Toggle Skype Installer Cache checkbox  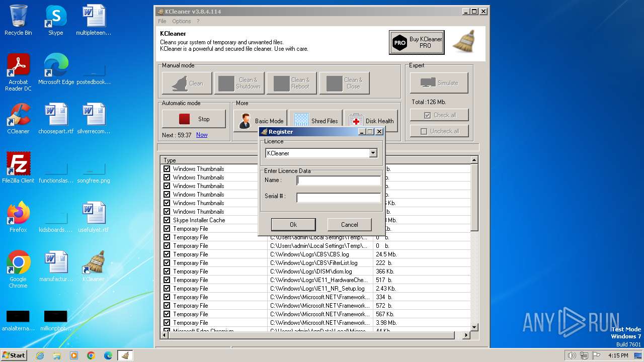click(x=167, y=220)
